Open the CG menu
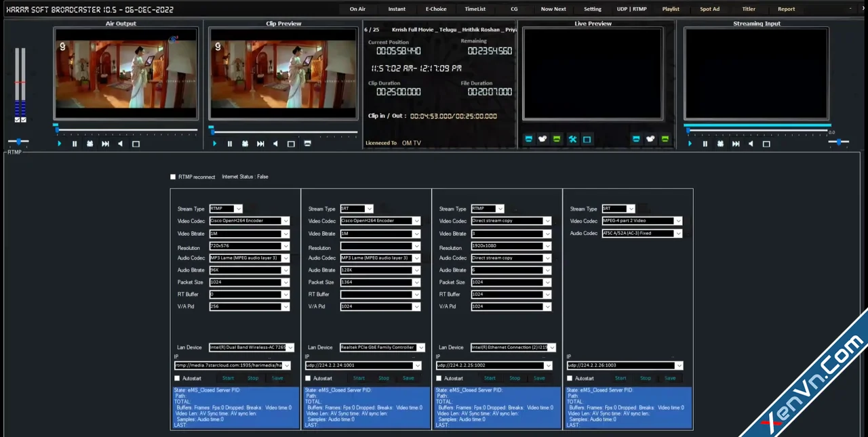 (514, 9)
